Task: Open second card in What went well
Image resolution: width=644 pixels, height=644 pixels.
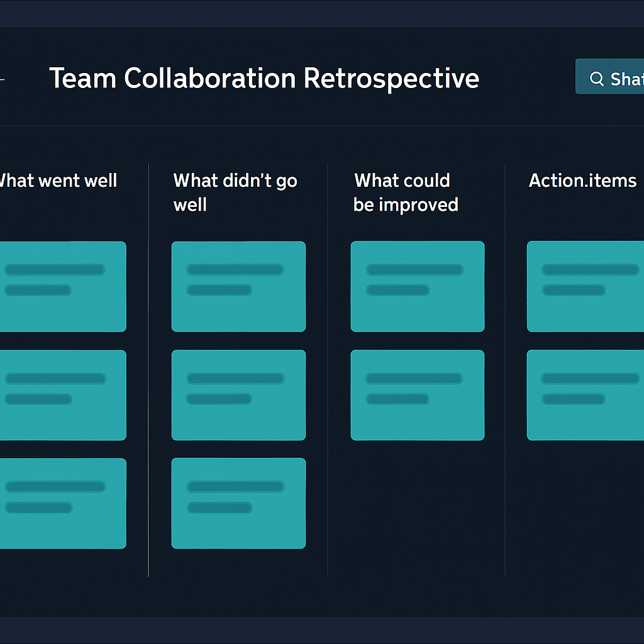Action: coord(63,395)
